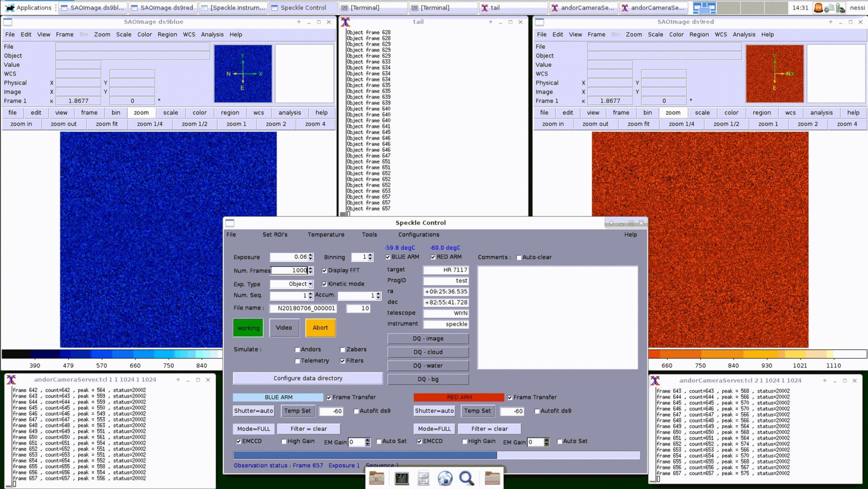Click the magnifying glass search dock icon

click(x=467, y=479)
